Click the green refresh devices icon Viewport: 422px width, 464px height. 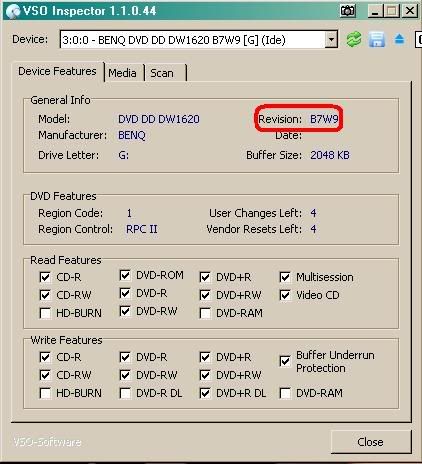(354, 40)
